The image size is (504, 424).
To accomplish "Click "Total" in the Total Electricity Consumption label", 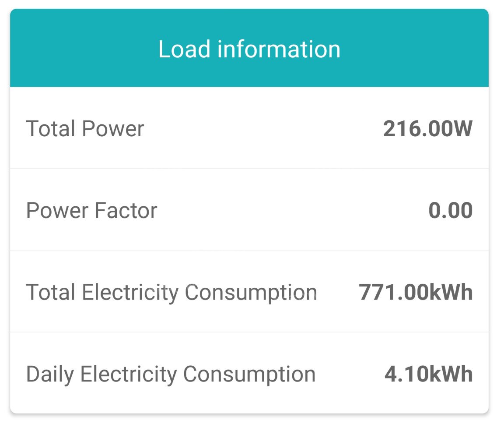I will click(51, 293).
